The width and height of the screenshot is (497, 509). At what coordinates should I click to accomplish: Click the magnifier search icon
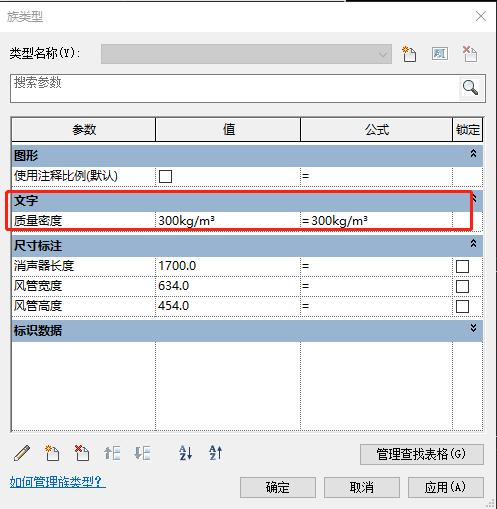tap(470, 88)
